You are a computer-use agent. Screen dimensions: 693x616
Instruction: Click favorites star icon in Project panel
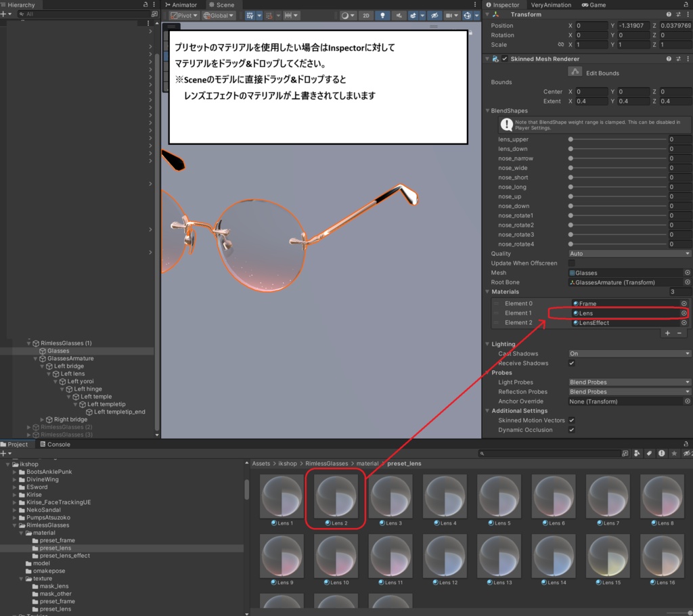(x=674, y=454)
